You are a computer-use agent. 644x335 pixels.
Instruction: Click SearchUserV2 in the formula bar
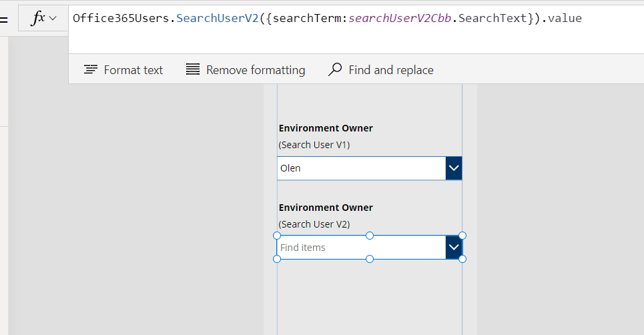tap(218, 18)
